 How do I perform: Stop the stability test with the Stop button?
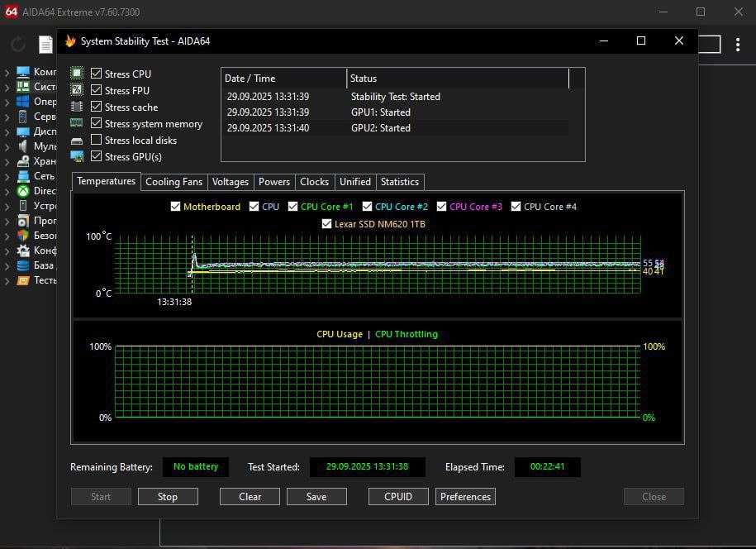click(x=168, y=496)
